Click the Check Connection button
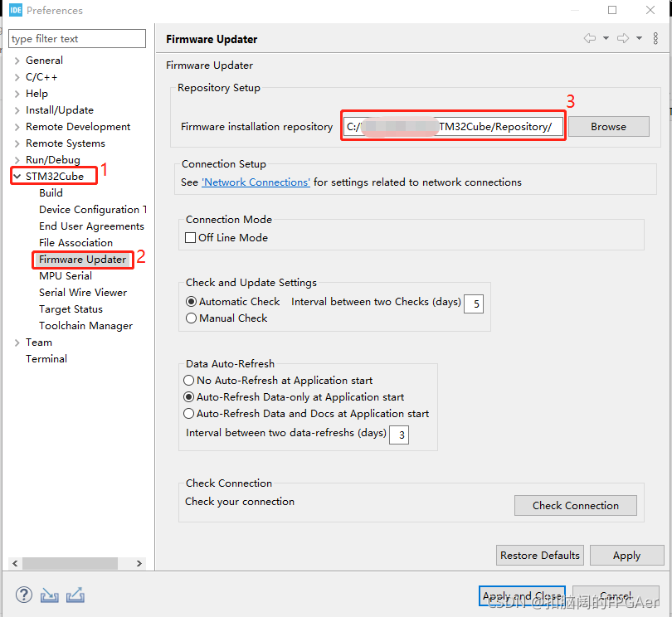Screen dimensions: 672x617 [x=575, y=506]
